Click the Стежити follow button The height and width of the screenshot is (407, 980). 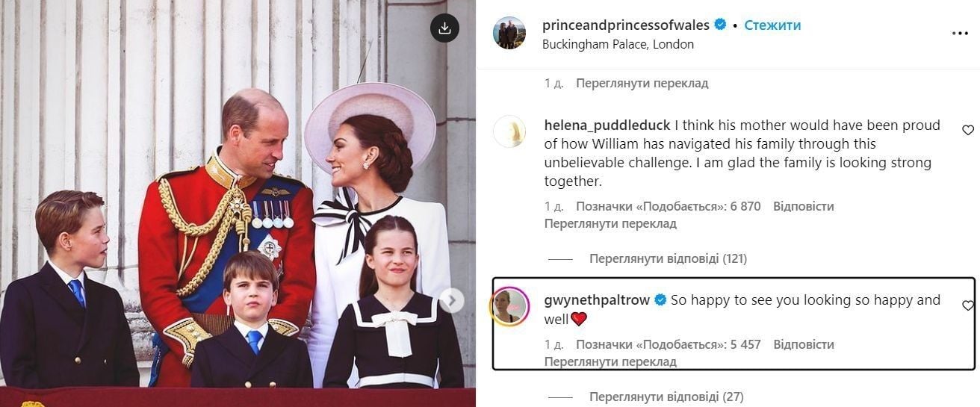tap(772, 25)
